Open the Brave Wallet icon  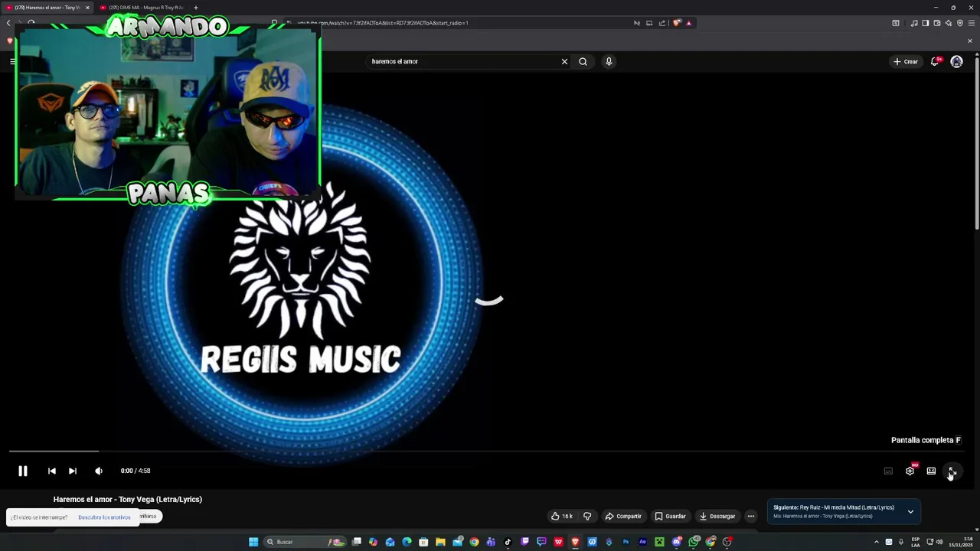936,23
